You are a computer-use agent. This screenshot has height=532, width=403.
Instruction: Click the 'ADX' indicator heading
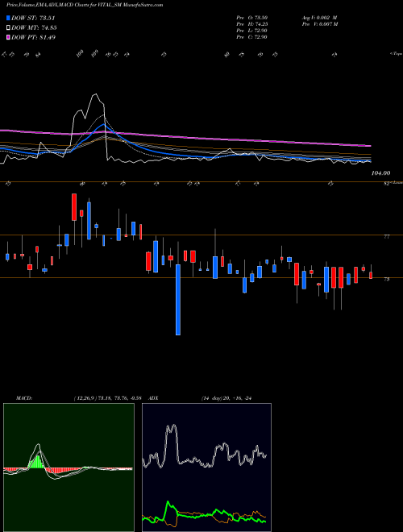coord(153,398)
